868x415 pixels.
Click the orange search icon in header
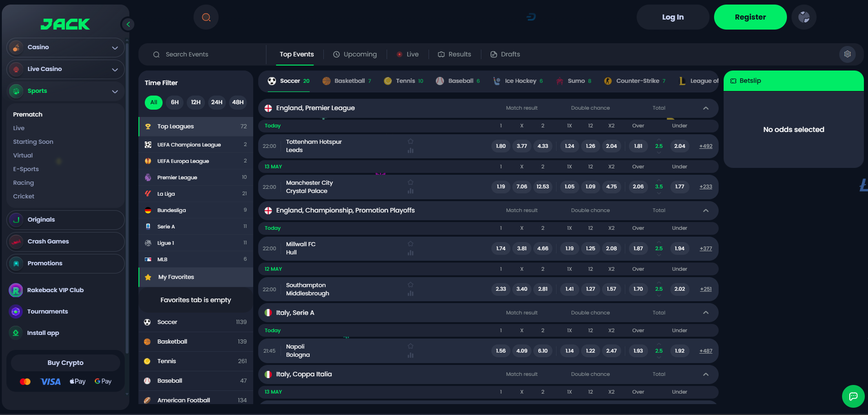coord(206,17)
